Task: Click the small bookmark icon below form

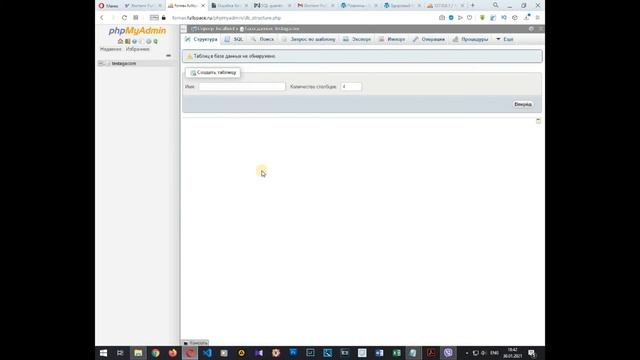Action: (x=538, y=121)
